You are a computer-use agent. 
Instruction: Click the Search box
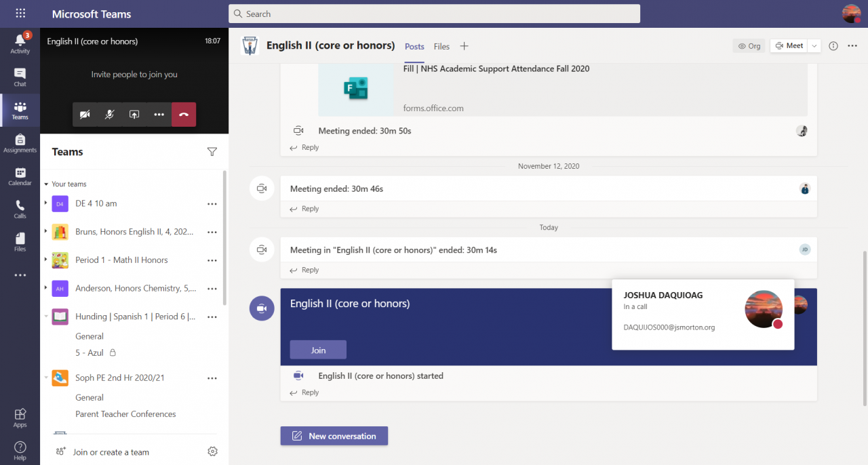pos(435,14)
